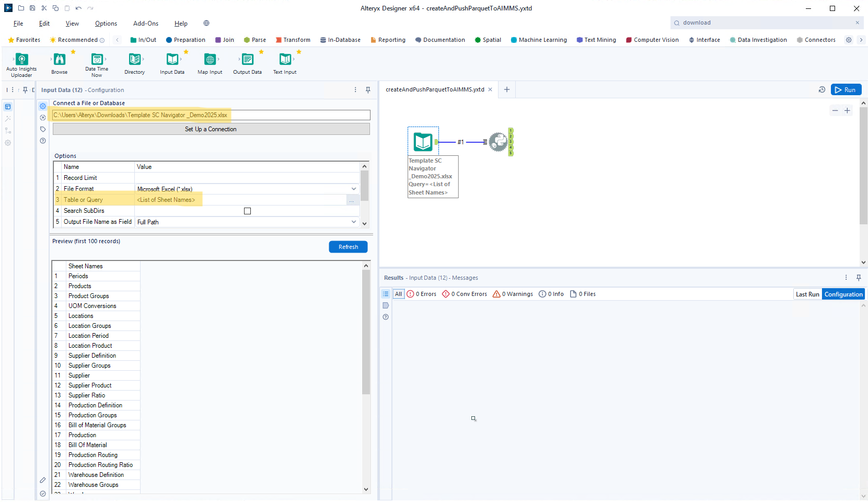
Task: Select the All messages filter
Action: (x=399, y=294)
